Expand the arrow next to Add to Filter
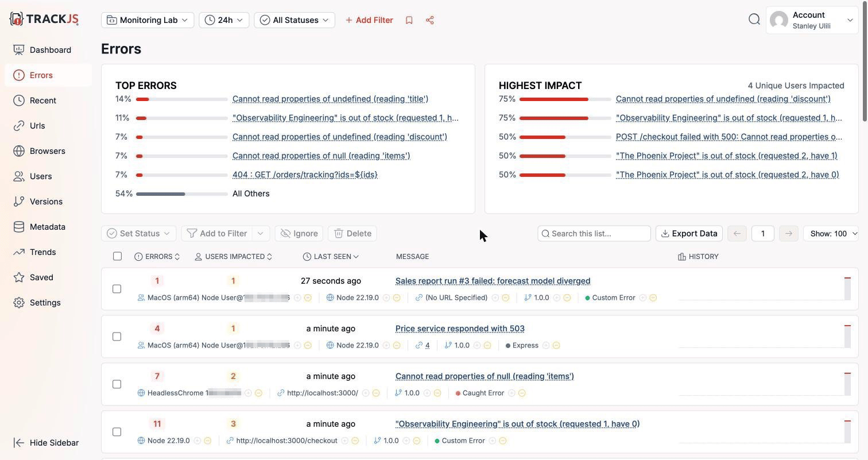 [261, 233]
